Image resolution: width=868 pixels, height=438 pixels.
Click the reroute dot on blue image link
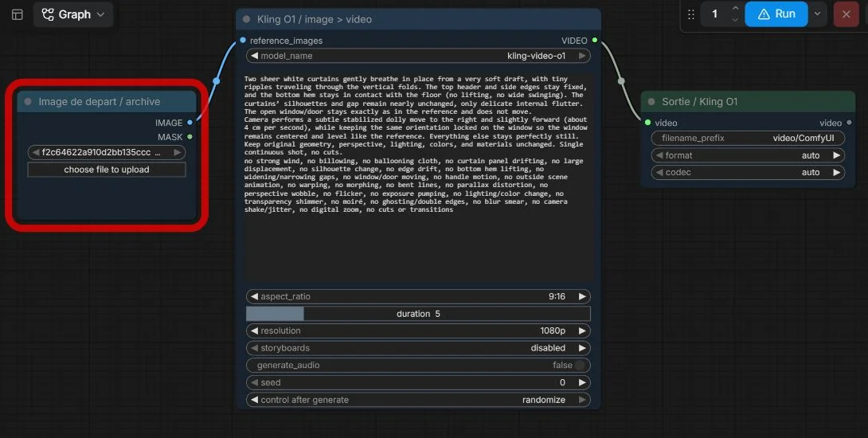tap(216, 81)
